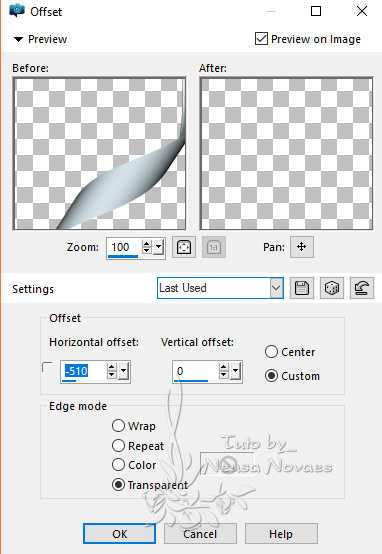This screenshot has height=554, width=382.
Task: Click the Zoom to 100% icon
Action: point(213,247)
